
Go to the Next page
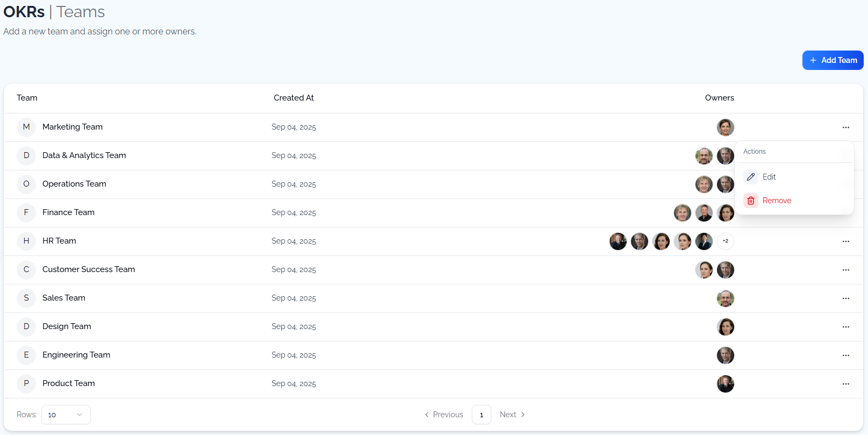(512, 415)
